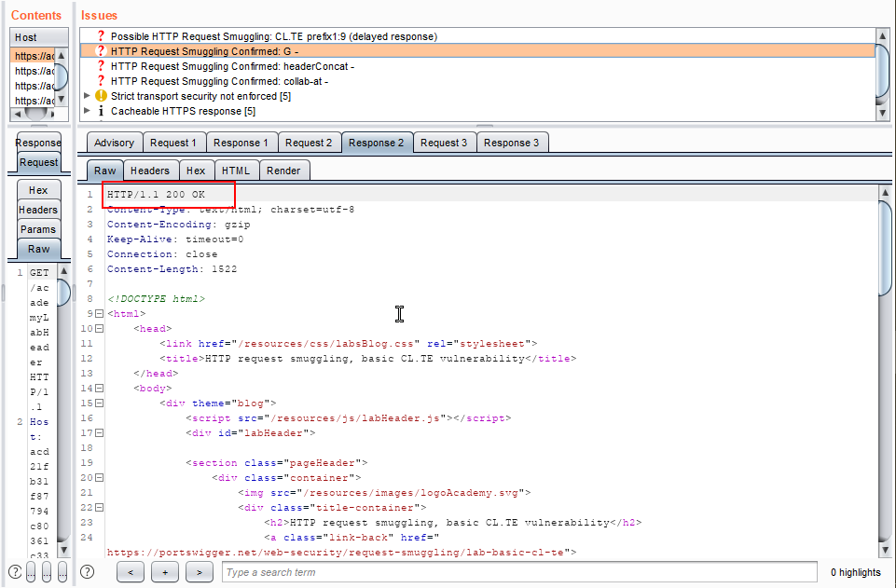
Task: Click the Host column header
Action: coord(39,37)
